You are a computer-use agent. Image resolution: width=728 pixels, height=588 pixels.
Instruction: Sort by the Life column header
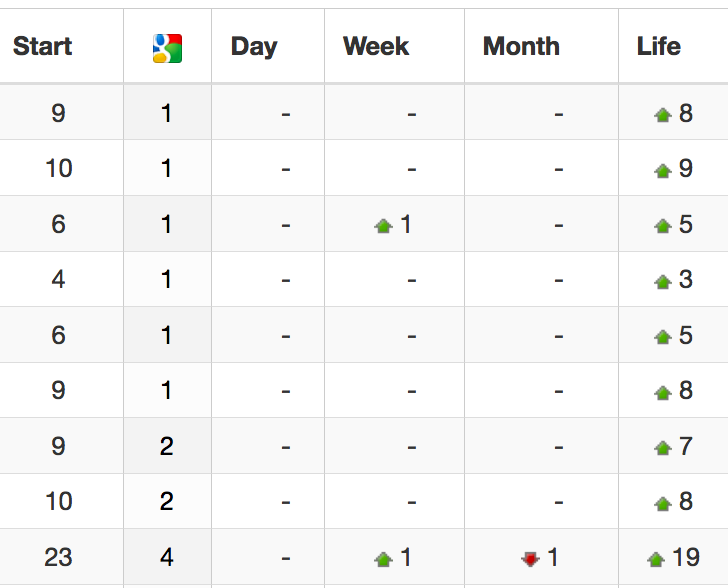658,46
